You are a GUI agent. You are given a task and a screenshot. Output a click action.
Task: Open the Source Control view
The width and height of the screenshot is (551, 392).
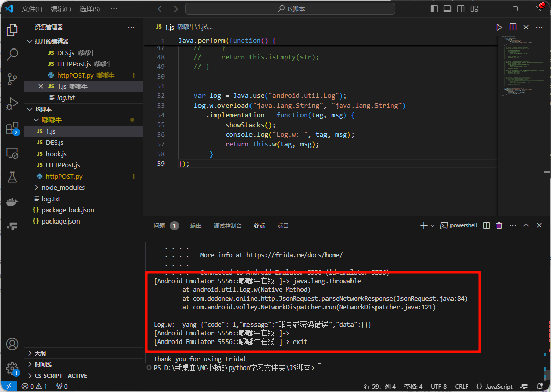click(x=12, y=79)
